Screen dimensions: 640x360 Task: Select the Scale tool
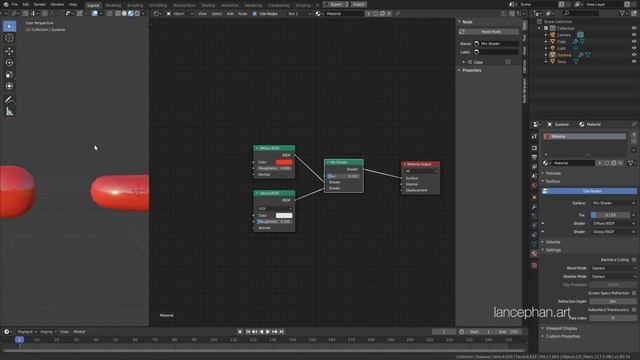point(9,75)
